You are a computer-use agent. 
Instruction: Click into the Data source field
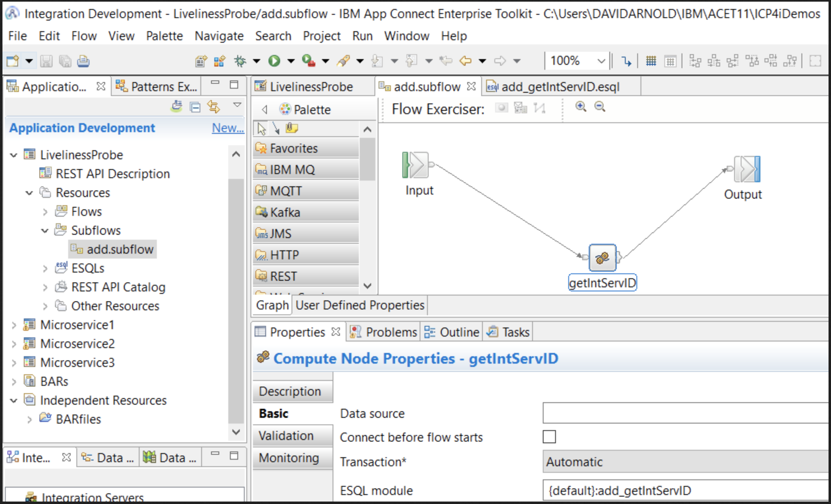pos(686,413)
